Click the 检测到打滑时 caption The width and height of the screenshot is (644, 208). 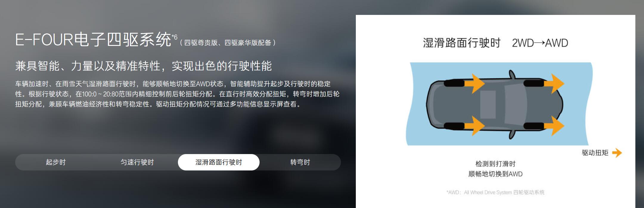(x=495, y=164)
